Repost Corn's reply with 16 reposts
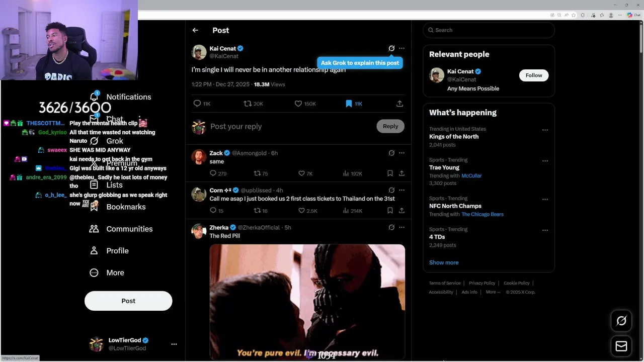This screenshot has height=362, width=644. pyautogui.click(x=261, y=211)
